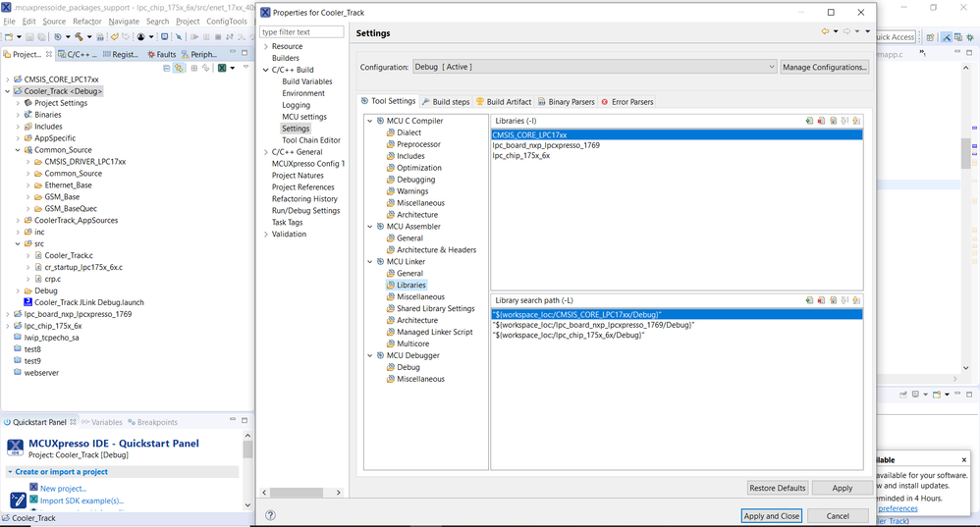Click the New wizard toolbar icon
This screenshot has width=980, height=527.
[9, 37]
